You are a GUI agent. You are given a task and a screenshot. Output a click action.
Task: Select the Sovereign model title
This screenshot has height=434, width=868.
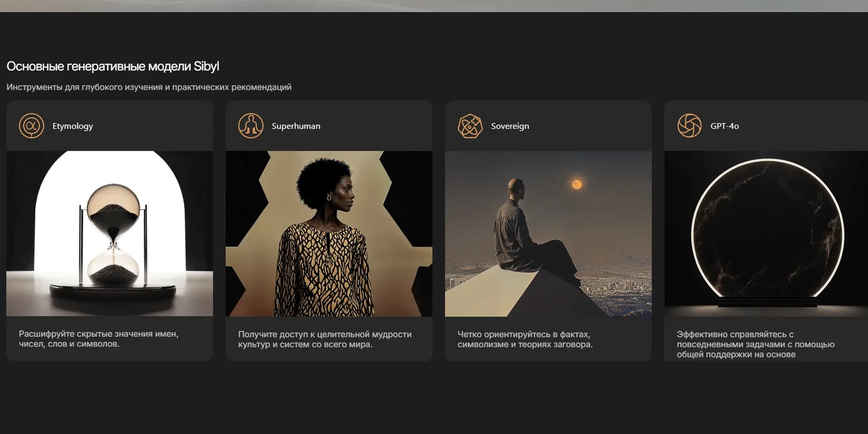510,126
